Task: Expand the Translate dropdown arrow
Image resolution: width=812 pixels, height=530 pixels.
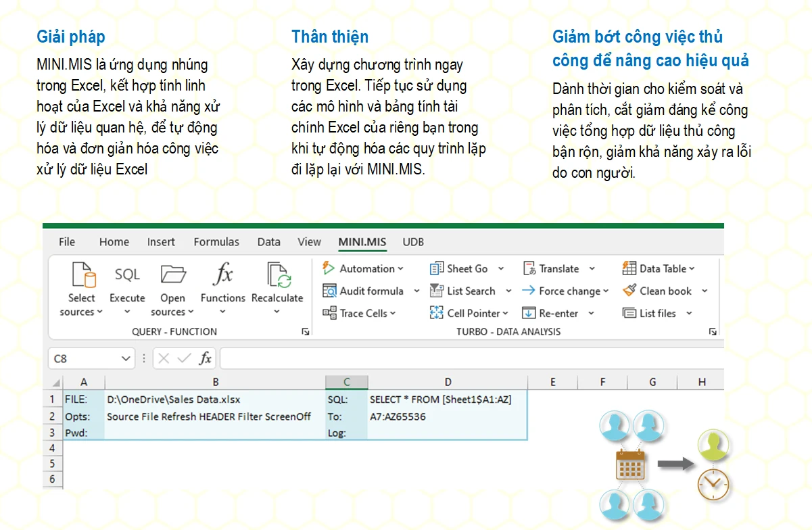Action: pyautogui.click(x=592, y=269)
